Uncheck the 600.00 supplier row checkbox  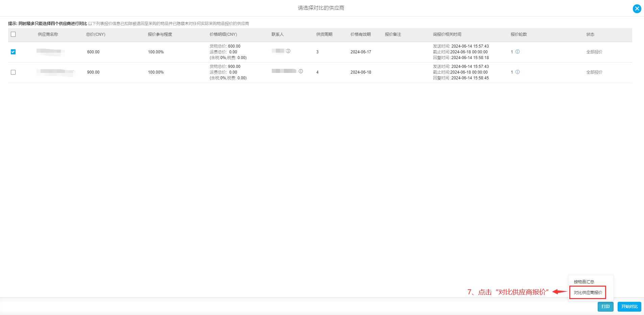(13, 52)
